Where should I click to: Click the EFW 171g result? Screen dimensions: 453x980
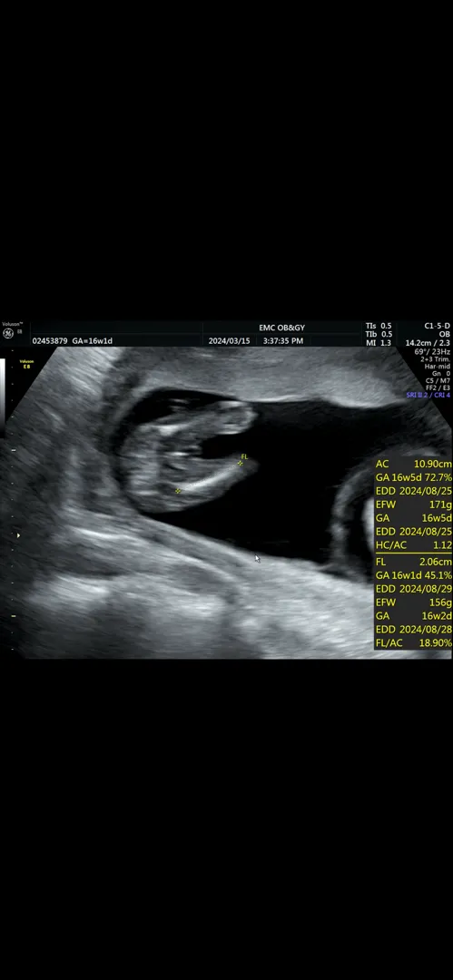413,505
